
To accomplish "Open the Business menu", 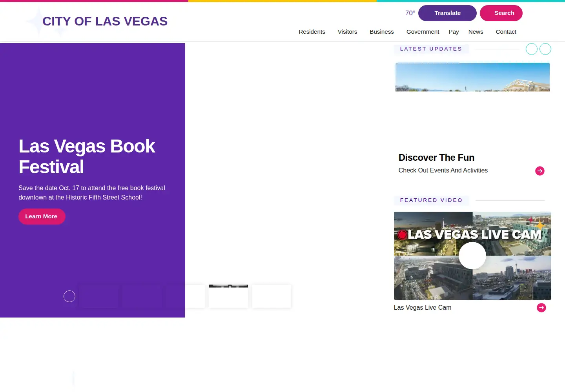I will (x=382, y=32).
